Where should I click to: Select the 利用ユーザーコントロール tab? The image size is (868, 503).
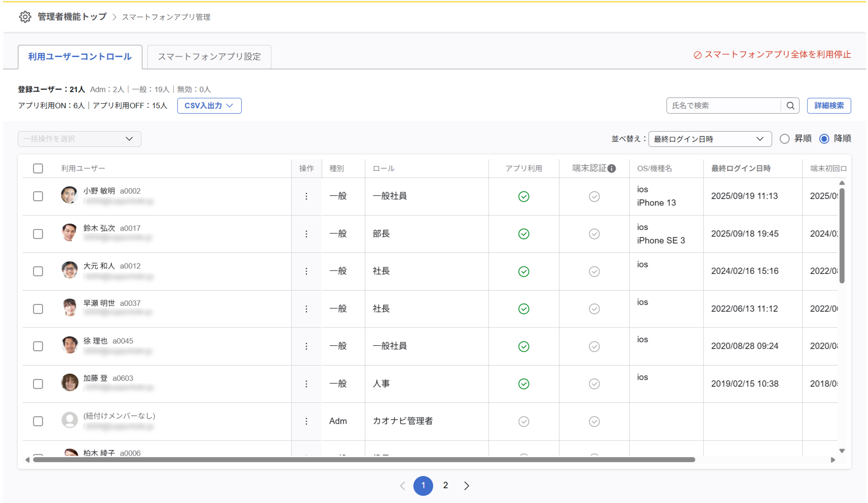[x=80, y=57]
